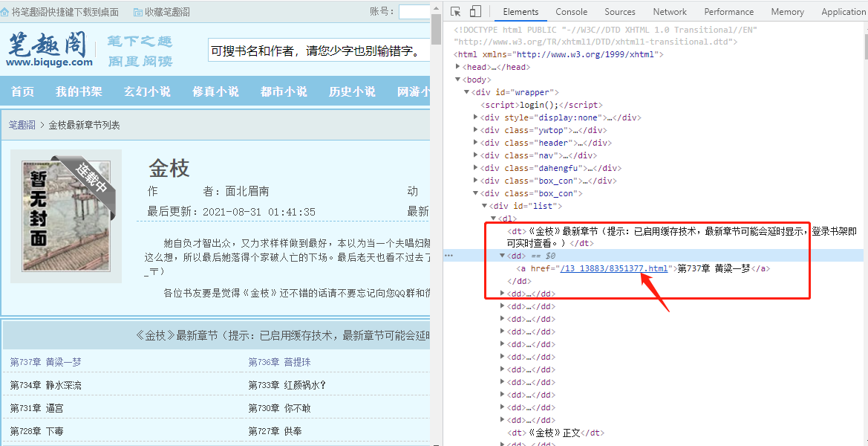
Task: Open chapter 第734章 静水深流
Action: [x=45, y=385]
